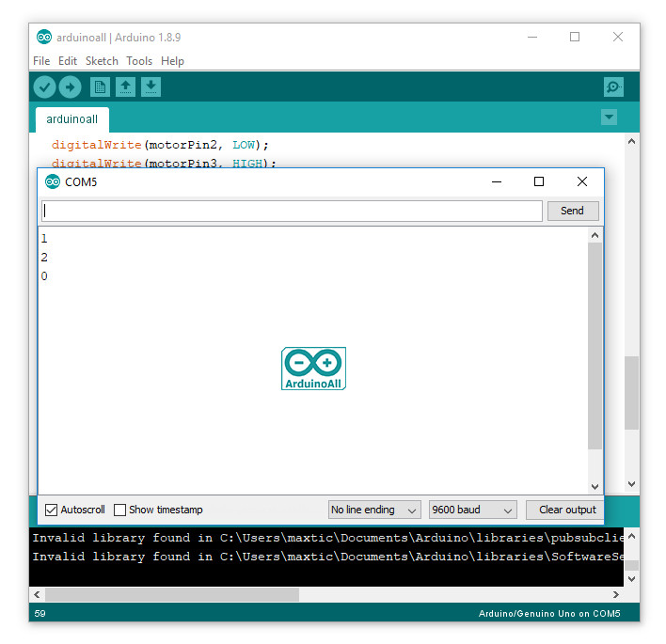Image resolution: width=666 pixels, height=644 pixels.
Task: Click the console scroll up arrow
Action: [631, 536]
